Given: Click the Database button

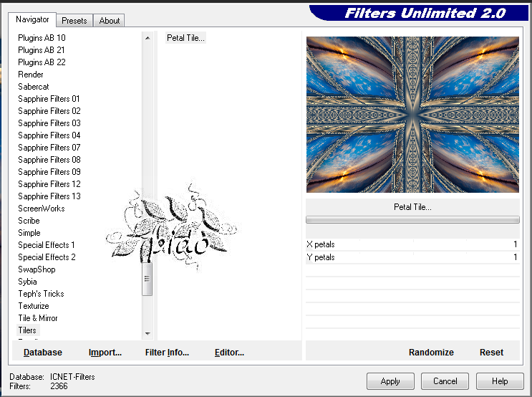Looking at the screenshot, I should (x=43, y=353).
